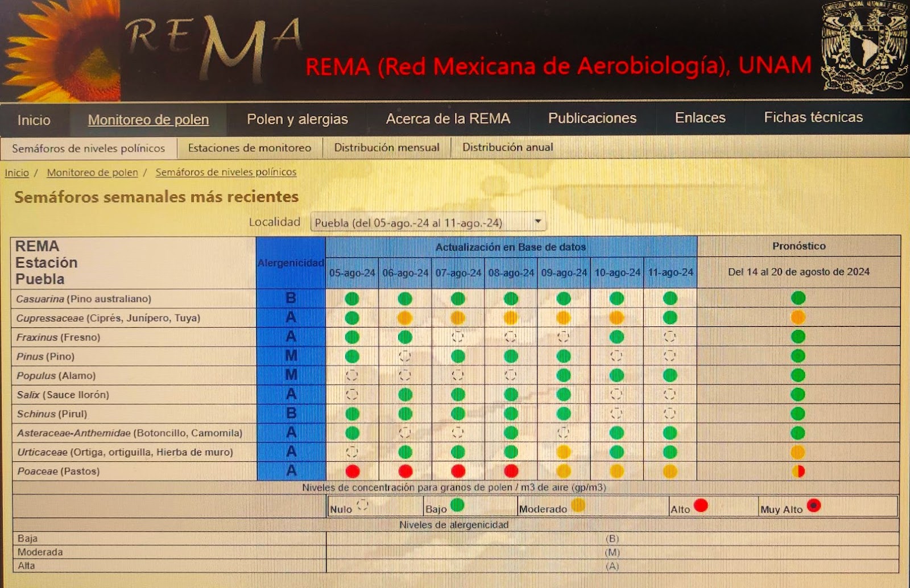The height and width of the screenshot is (588, 910).
Task: Click the Bajo legend green swatch
Action: point(457,505)
